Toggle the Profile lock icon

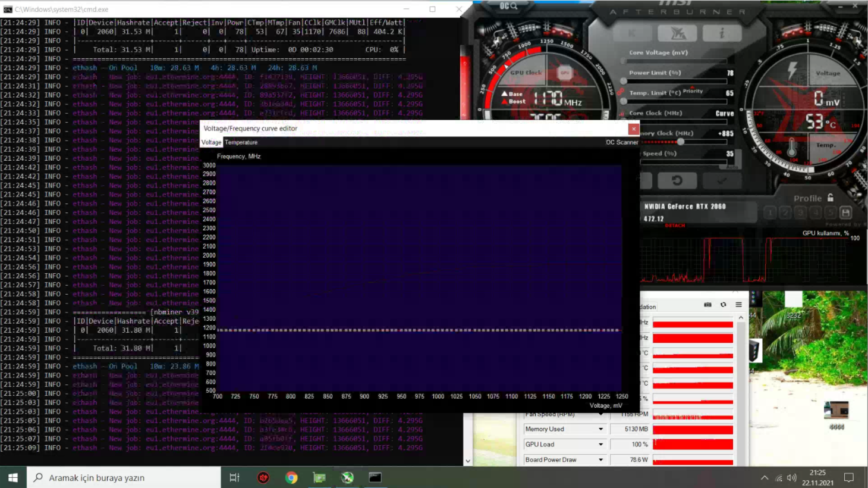pyautogui.click(x=831, y=198)
